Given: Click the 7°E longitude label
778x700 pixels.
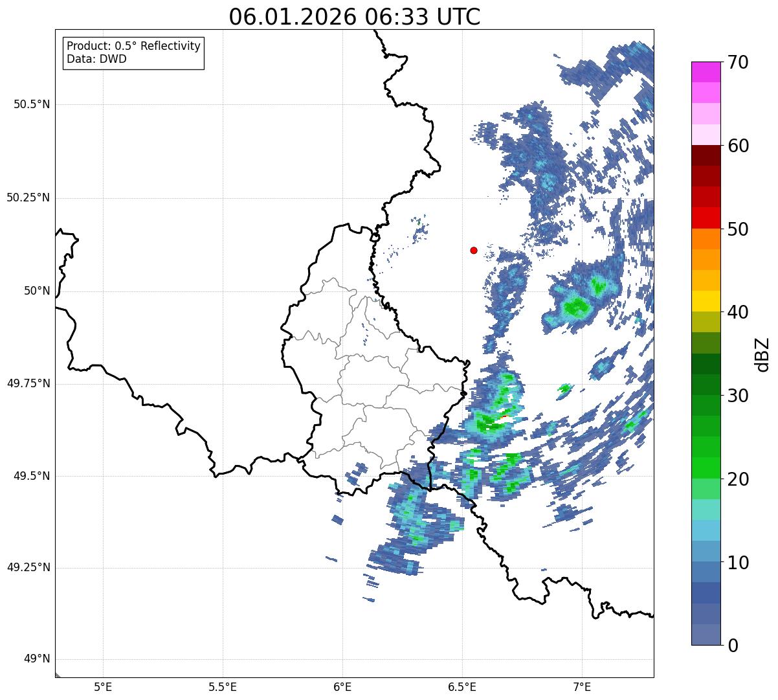Looking at the screenshot, I should [583, 687].
